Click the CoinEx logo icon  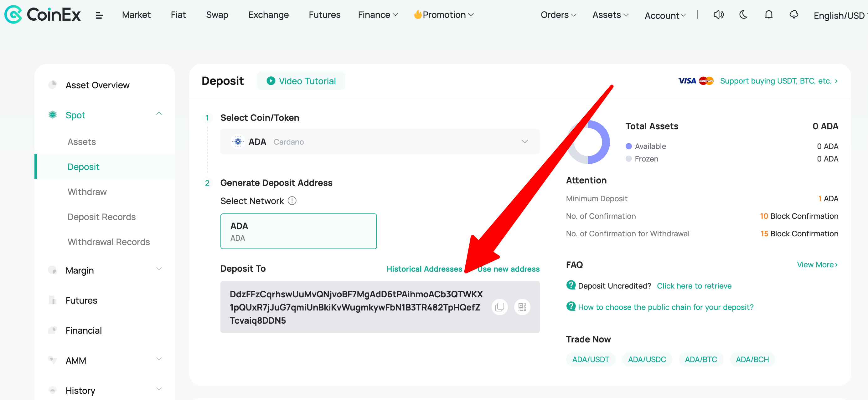tap(14, 15)
